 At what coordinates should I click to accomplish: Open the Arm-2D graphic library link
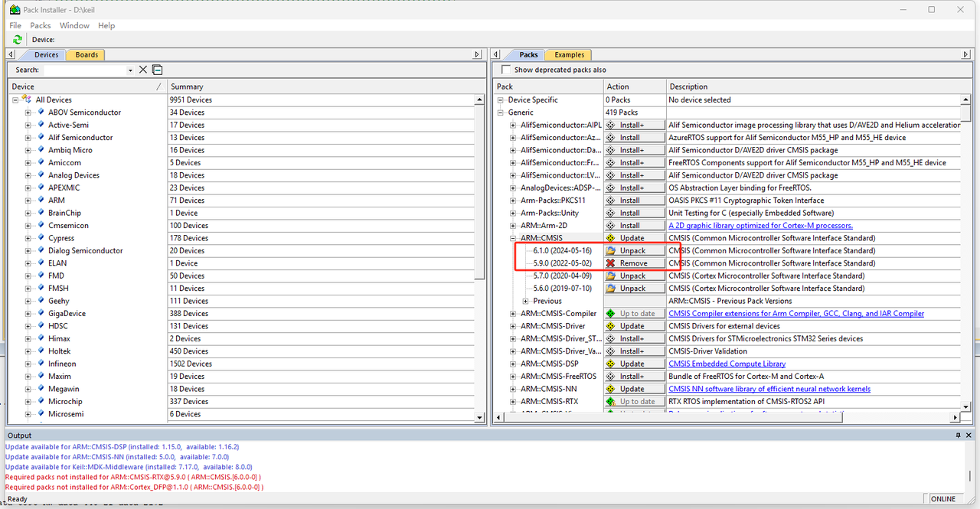coord(760,226)
